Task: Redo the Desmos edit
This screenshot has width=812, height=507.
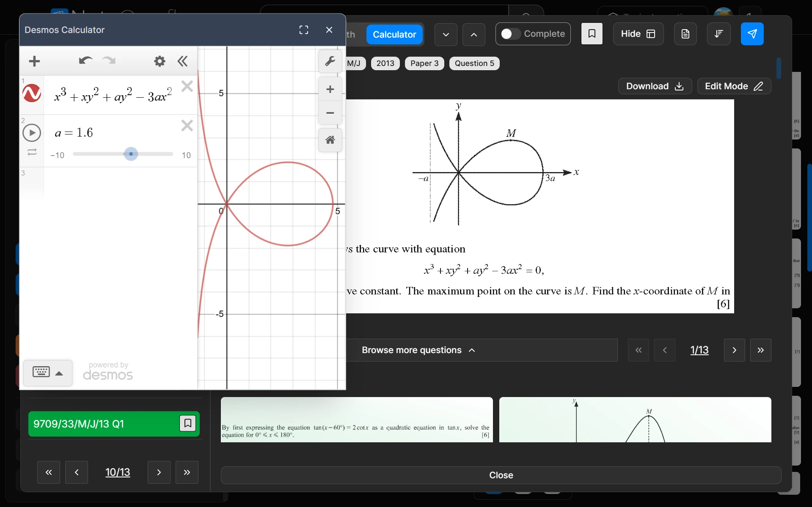Action: pyautogui.click(x=109, y=61)
